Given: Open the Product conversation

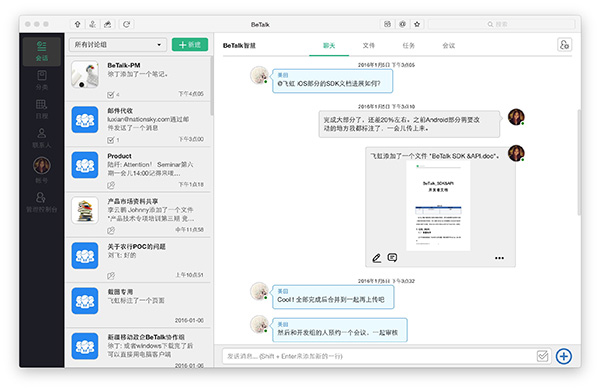Looking at the screenshot, I should 139,170.
